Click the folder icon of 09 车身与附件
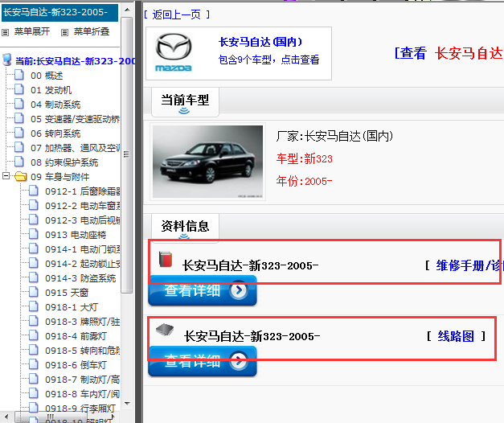The width and height of the screenshot is (504, 423). tap(20, 176)
